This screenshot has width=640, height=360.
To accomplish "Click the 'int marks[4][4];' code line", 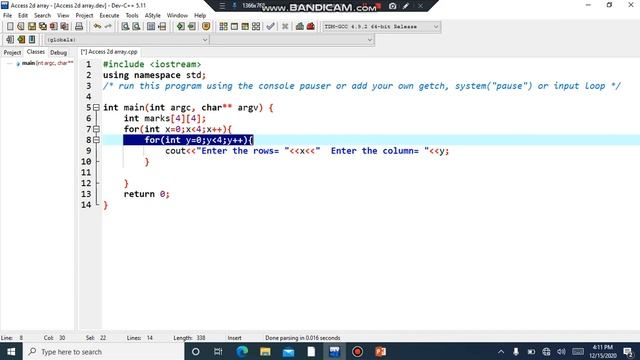I will (165, 118).
